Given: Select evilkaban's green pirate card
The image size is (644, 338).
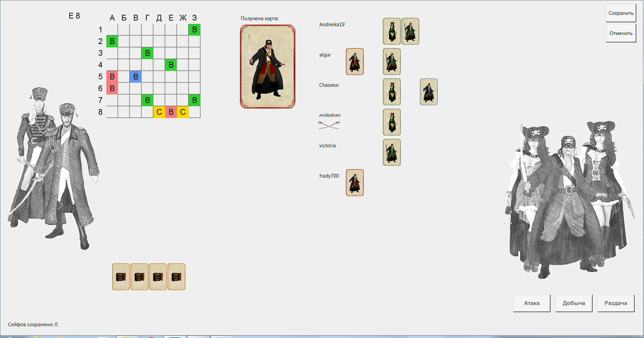Looking at the screenshot, I should pos(392,122).
